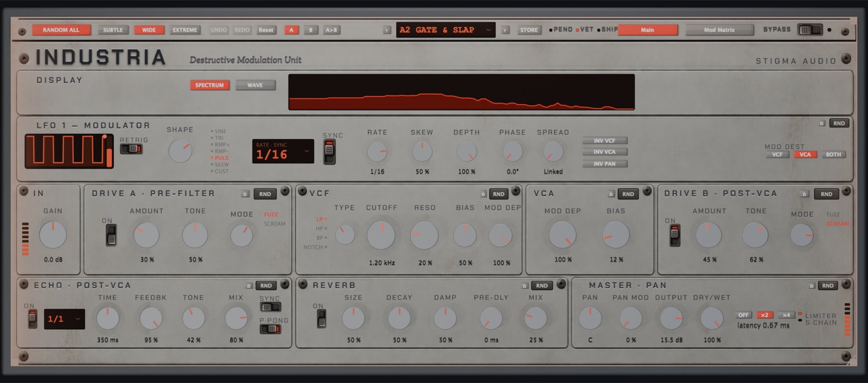Randomize Master Pan with its RND button
Viewport: 868px width, 383px height.
tap(828, 286)
